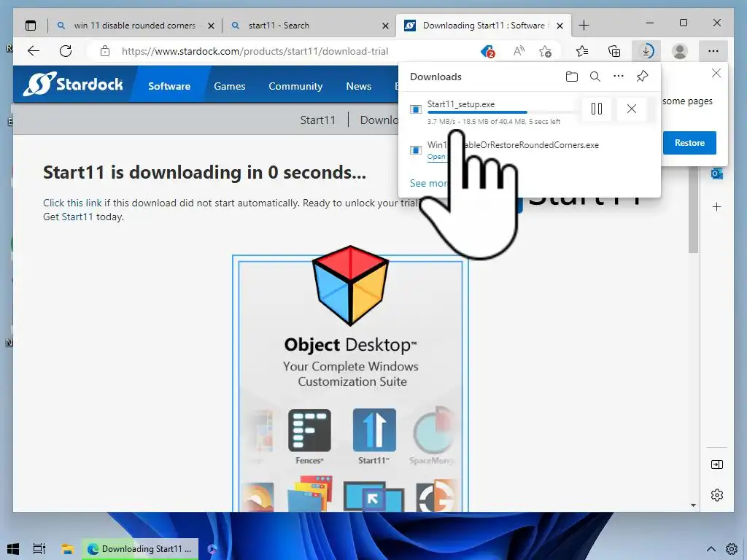This screenshot has height=560, width=747.
Task: Enable Read aloud for this page
Action: pyautogui.click(x=519, y=51)
